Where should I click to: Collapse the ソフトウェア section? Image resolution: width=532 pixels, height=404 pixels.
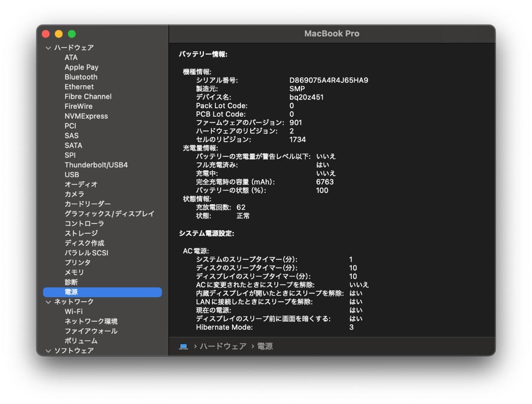pyautogui.click(x=48, y=350)
